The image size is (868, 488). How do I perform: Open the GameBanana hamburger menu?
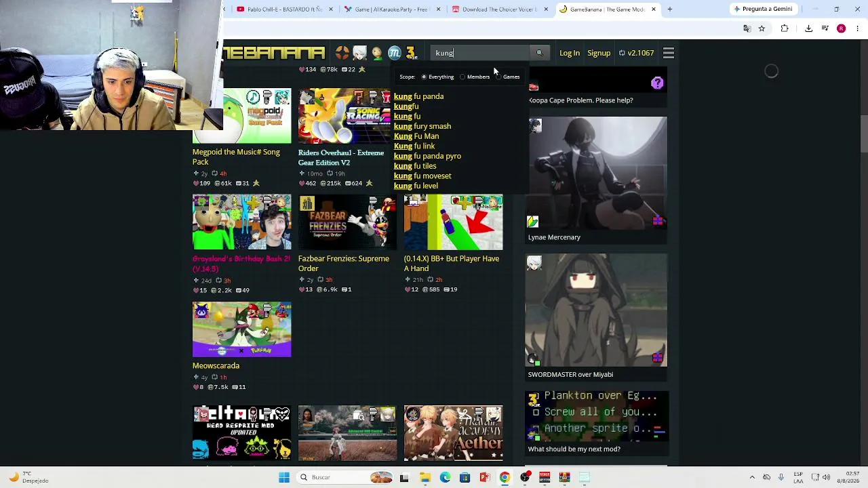click(x=668, y=53)
